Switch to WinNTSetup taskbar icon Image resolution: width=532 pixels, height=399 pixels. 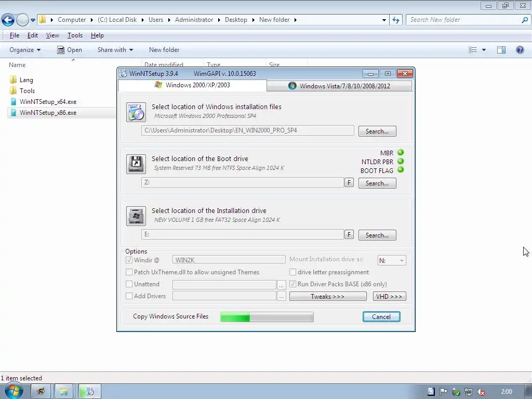point(89,392)
